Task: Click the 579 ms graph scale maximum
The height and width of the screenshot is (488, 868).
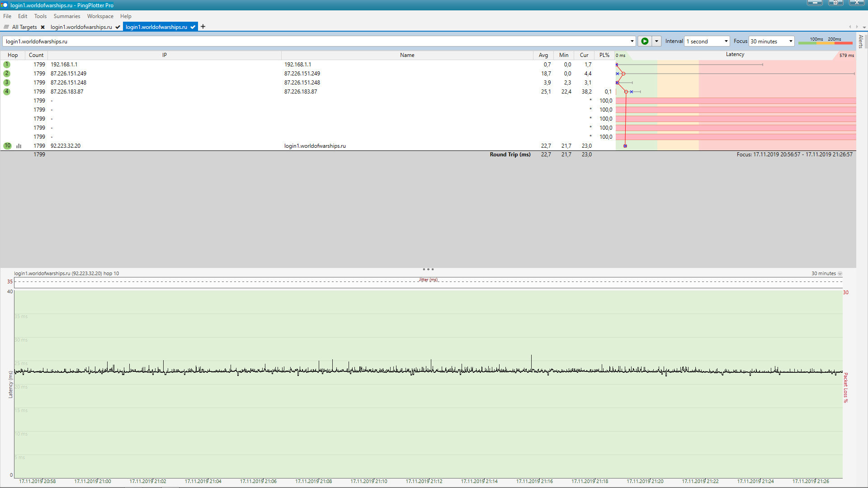Action: coord(846,56)
